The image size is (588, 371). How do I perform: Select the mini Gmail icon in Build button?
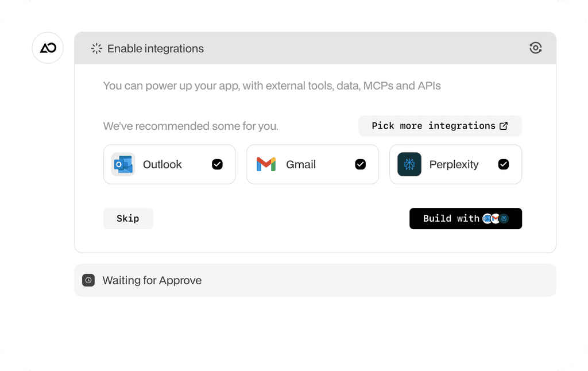(x=496, y=219)
